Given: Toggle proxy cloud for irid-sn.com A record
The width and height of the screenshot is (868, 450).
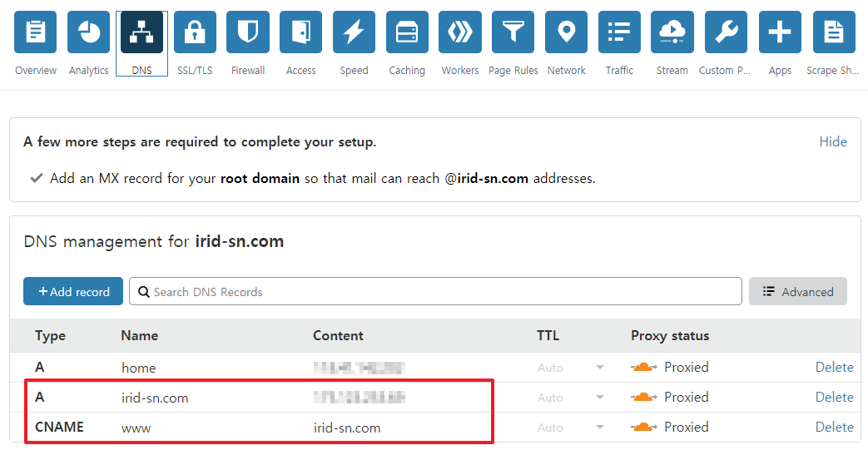Looking at the screenshot, I should pos(644,397).
